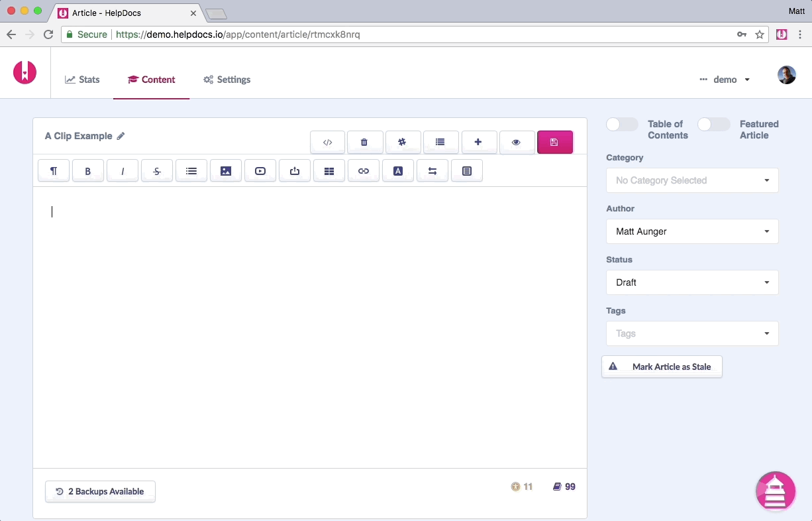Click the plus icon button

point(478,142)
